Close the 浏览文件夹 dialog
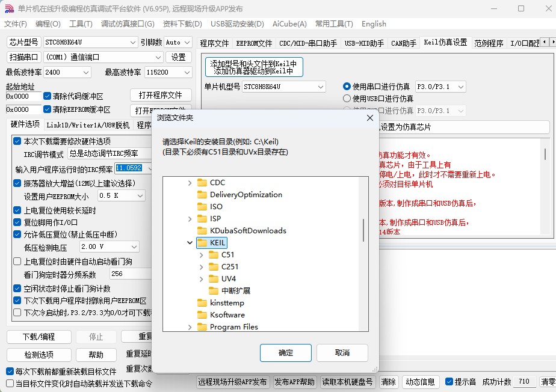The width and height of the screenshot is (556, 392). (x=370, y=118)
